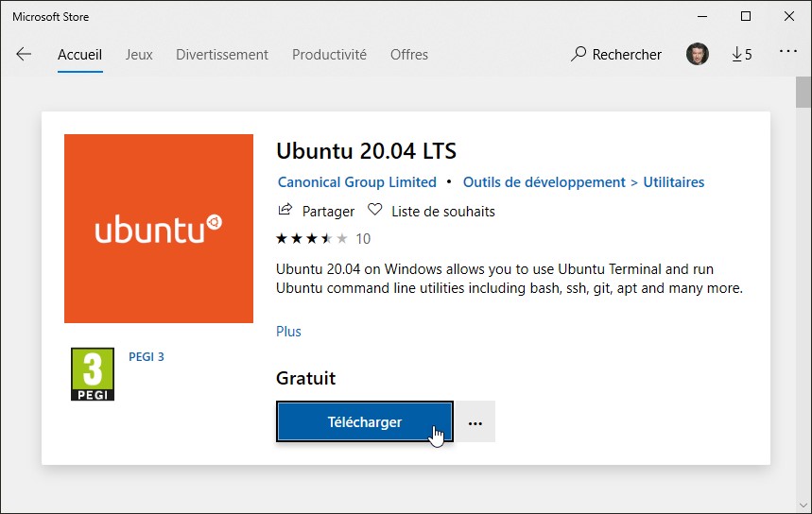This screenshot has height=514, width=812.
Task: Select the Divertissement tab
Action: click(222, 55)
